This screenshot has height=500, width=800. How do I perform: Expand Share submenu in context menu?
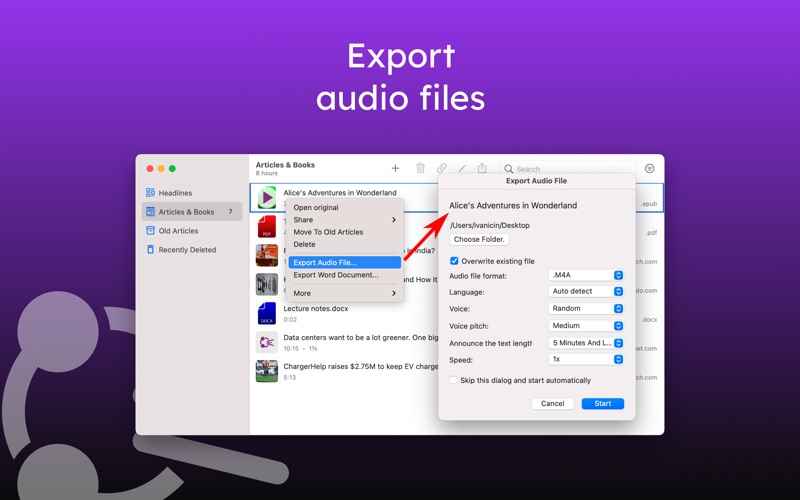tap(344, 219)
